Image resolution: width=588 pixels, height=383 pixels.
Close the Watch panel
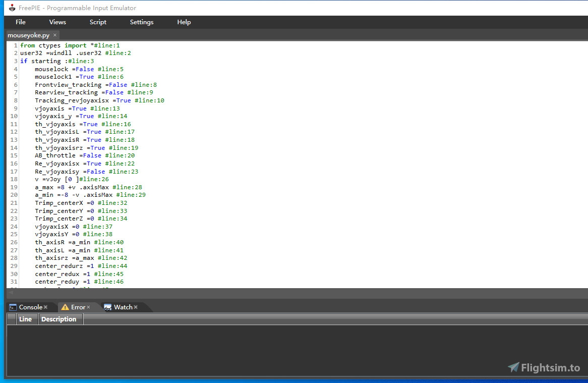135,307
